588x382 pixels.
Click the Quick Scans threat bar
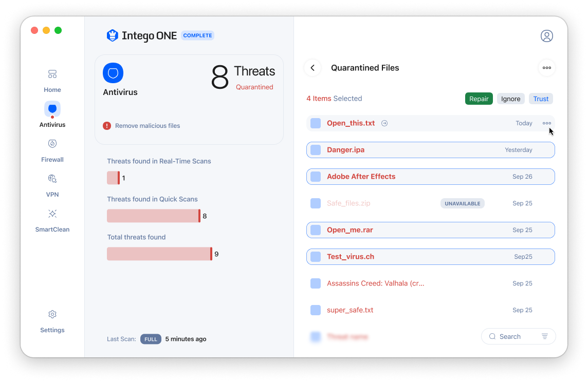(x=154, y=216)
